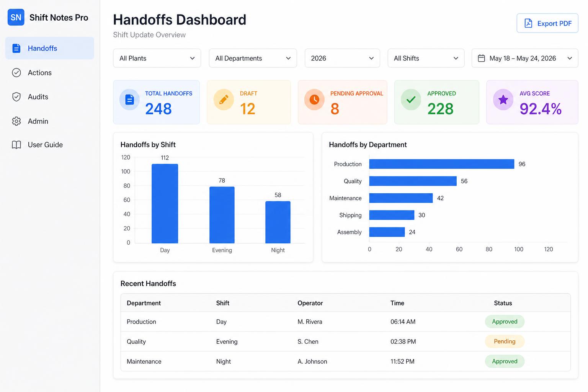Viewport: 588px width, 392px height.
Task: Navigate to Audits in sidebar
Action: pos(50,97)
